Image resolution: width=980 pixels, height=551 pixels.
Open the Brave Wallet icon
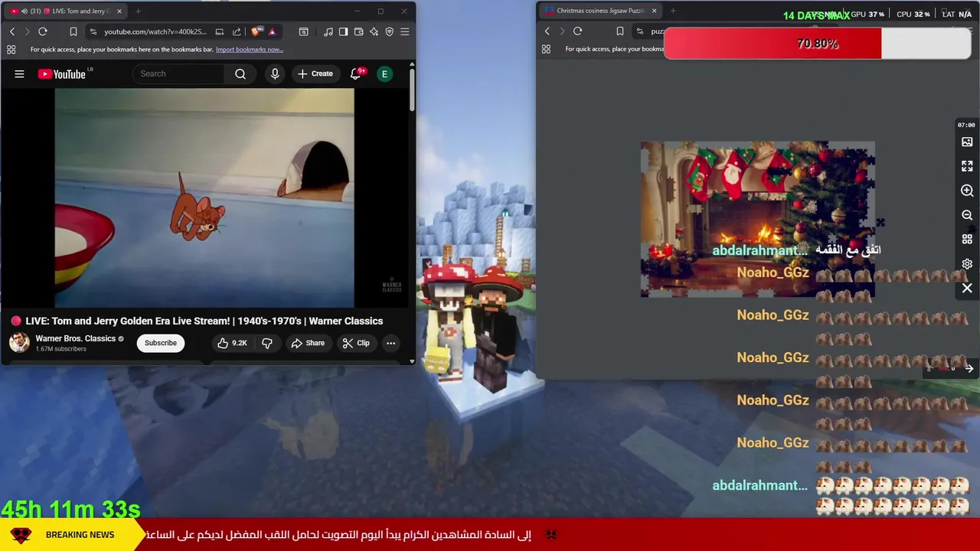[358, 31]
